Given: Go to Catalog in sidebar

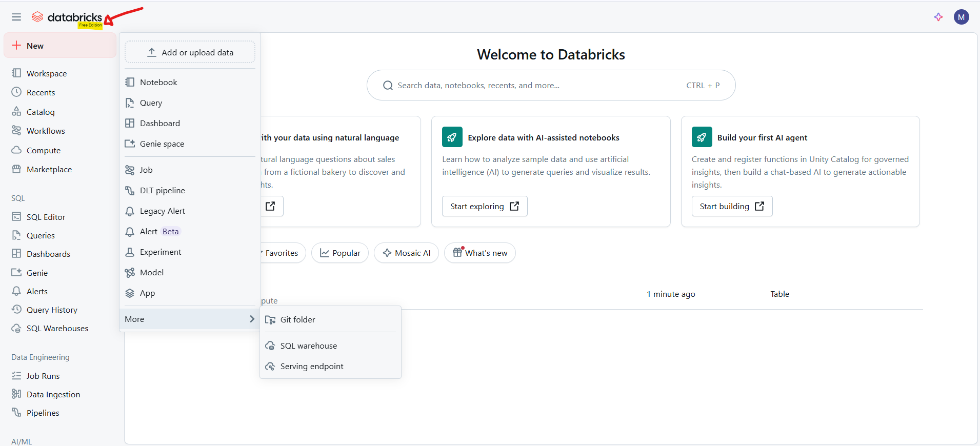Looking at the screenshot, I should coord(41,112).
